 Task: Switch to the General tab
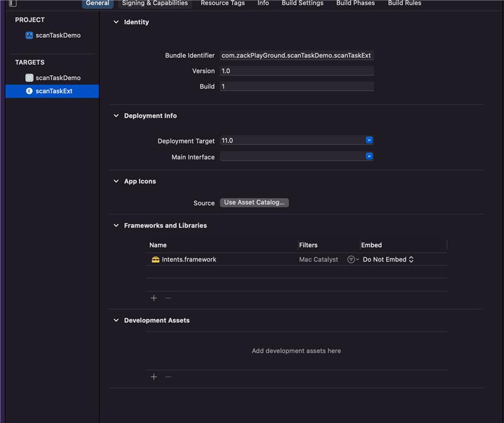pyautogui.click(x=98, y=3)
